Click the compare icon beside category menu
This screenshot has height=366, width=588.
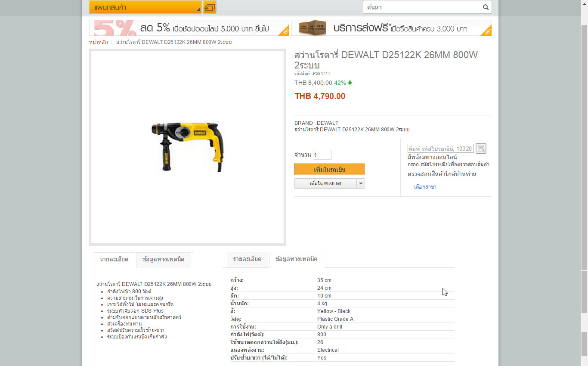[210, 7]
